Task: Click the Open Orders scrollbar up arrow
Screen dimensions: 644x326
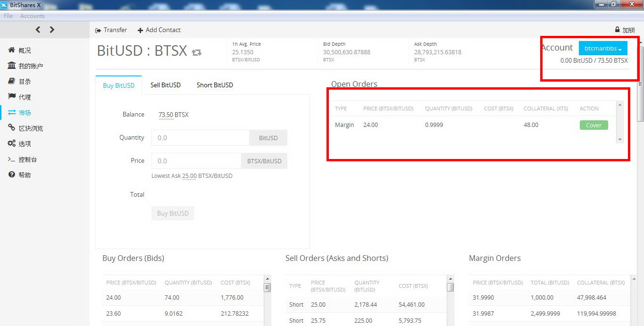Action: (x=620, y=104)
